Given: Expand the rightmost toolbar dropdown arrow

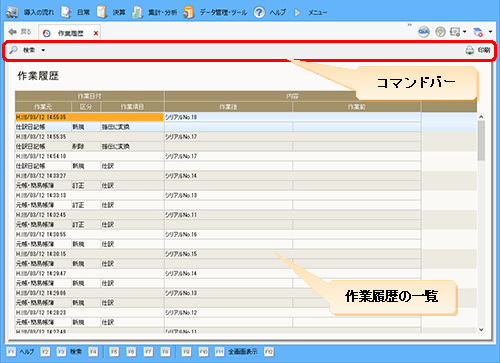Looking at the screenshot, I should [490, 32].
